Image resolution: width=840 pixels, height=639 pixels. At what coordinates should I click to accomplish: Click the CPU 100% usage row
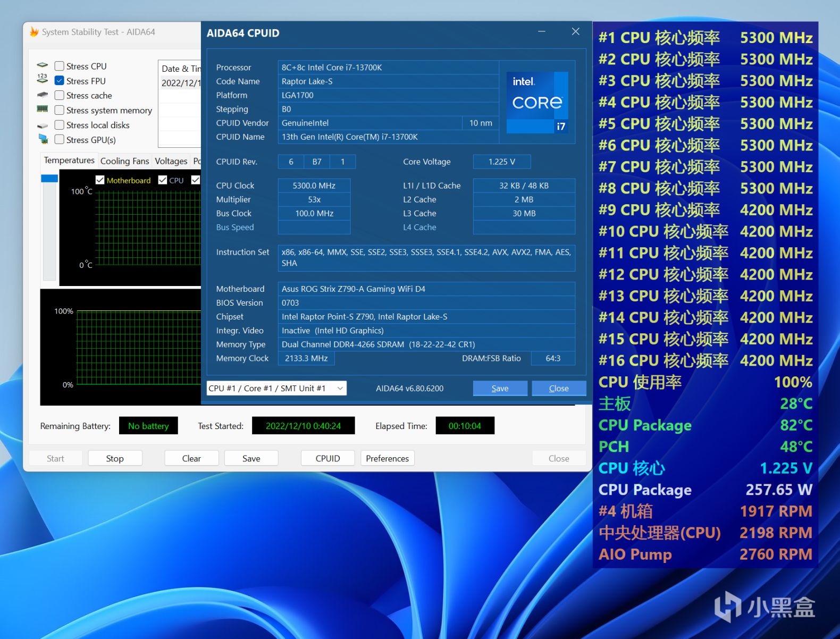705,382
